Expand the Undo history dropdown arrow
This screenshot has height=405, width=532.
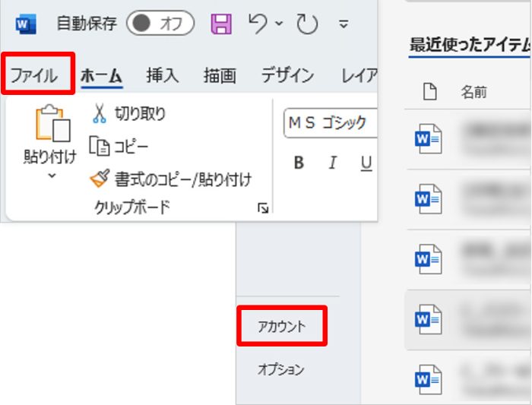tap(278, 24)
